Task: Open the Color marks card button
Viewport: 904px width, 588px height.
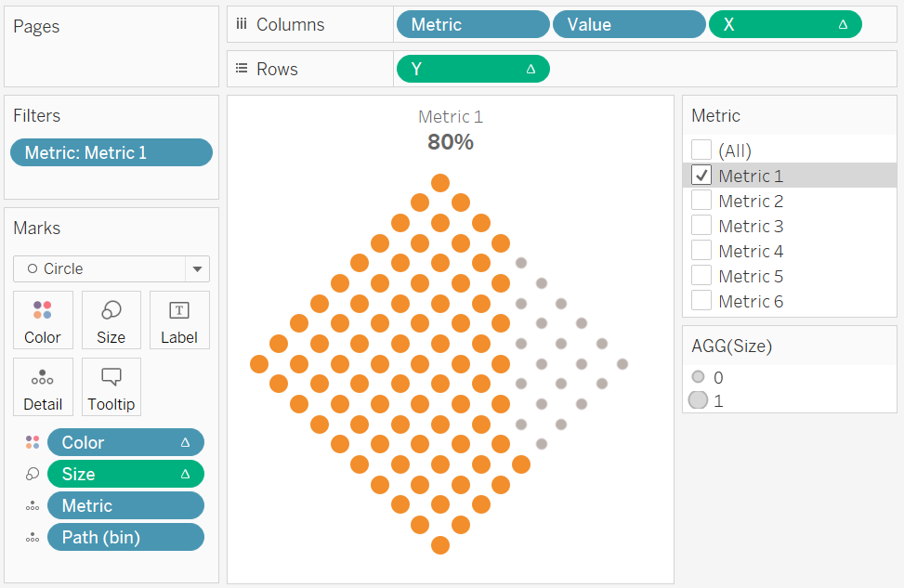Action: pos(43,320)
